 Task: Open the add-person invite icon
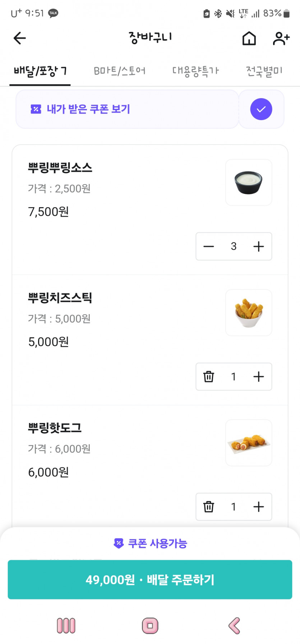pyautogui.click(x=281, y=38)
